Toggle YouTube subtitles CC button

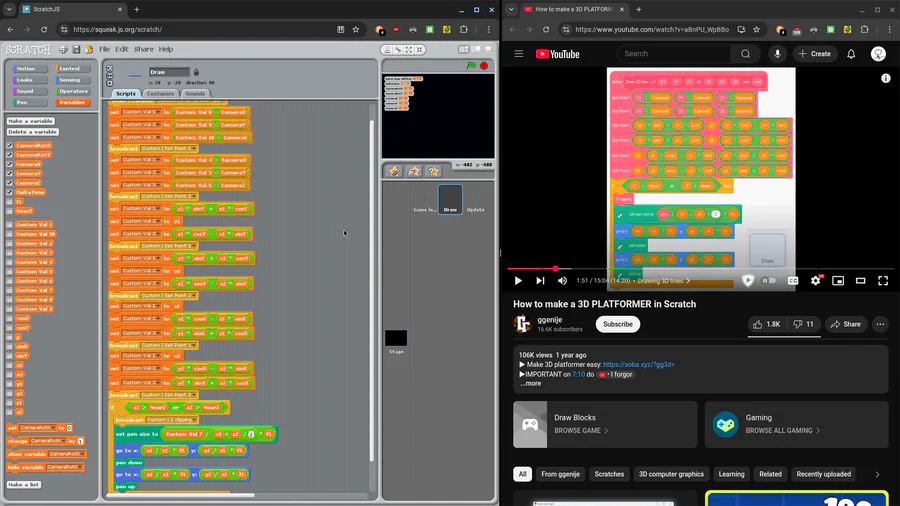point(793,281)
